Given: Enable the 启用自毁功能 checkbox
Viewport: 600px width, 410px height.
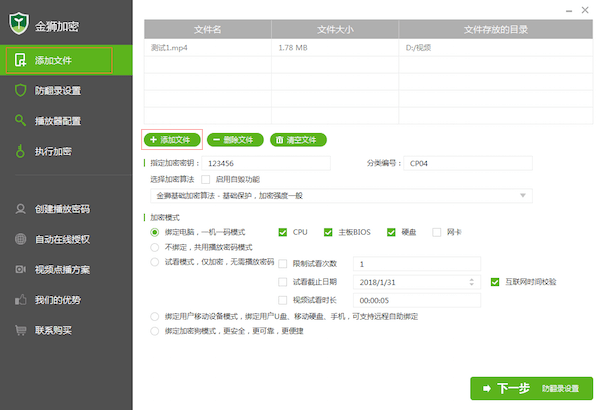Looking at the screenshot, I should [x=205, y=180].
